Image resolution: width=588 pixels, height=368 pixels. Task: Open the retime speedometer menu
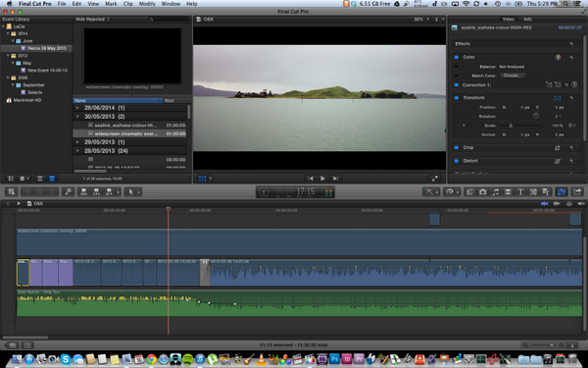(451, 192)
